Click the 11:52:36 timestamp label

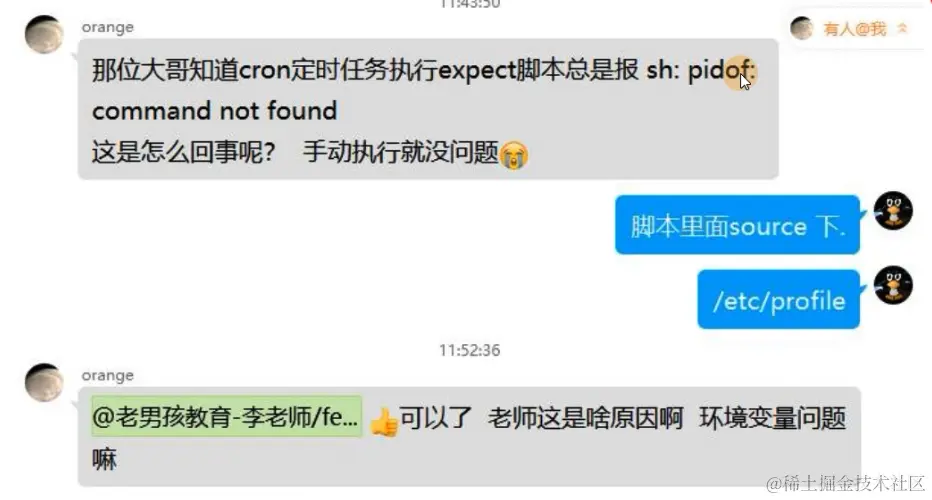tap(470, 350)
